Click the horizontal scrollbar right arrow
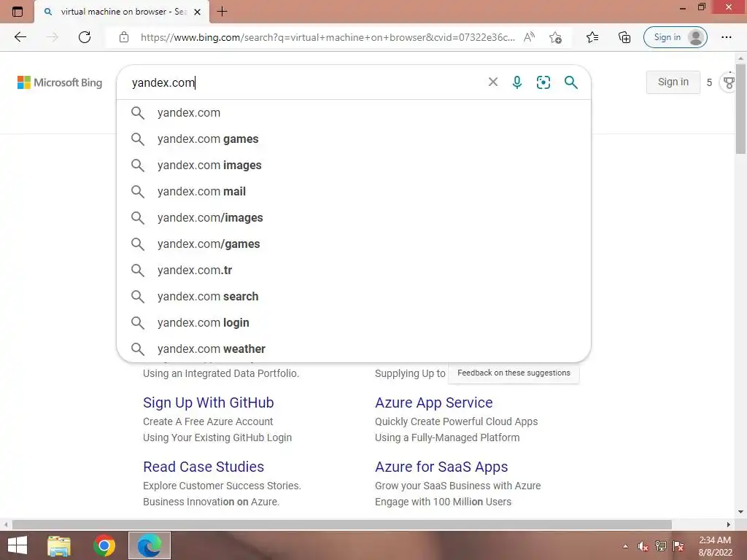This screenshot has width=747, height=560. pyautogui.click(x=729, y=524)
